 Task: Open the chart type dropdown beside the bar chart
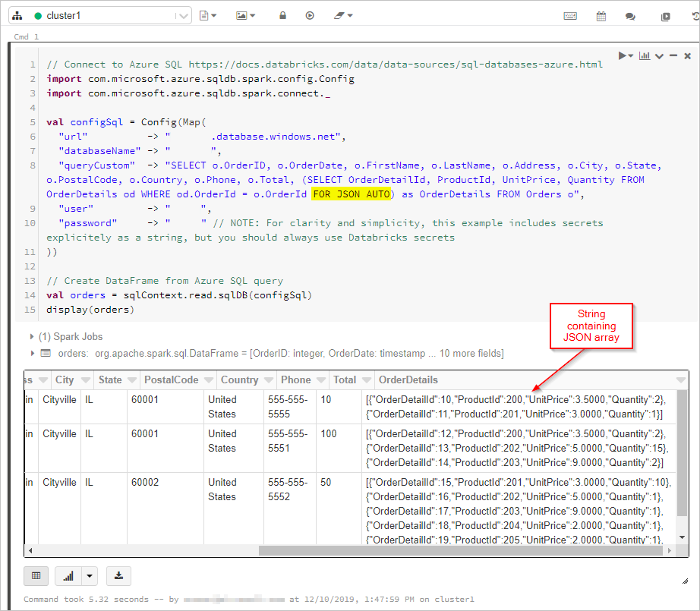(90, 576)
